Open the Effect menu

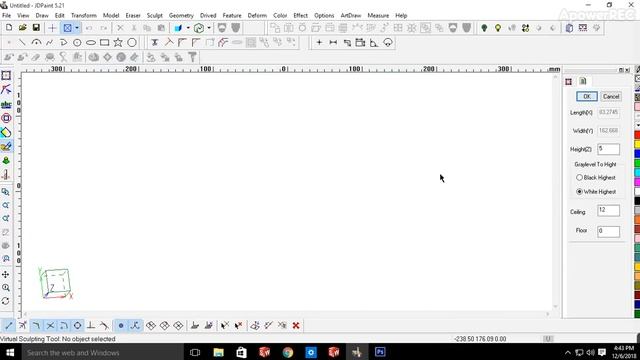pos(300,16)
